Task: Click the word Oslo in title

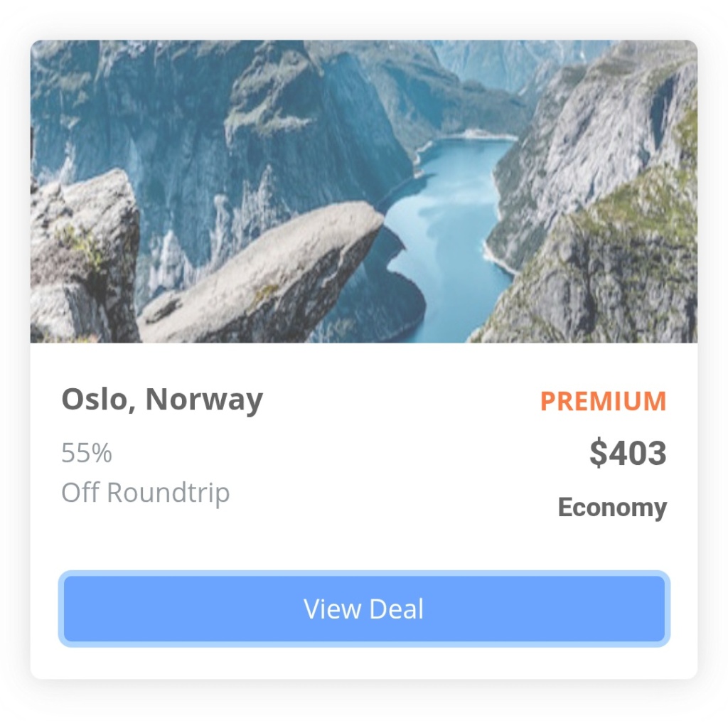Action: click(95, 400)
